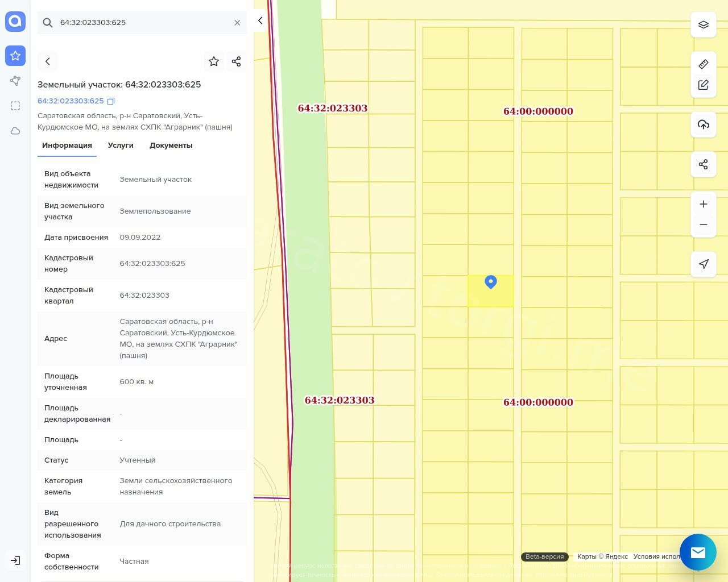Open the mail chat widget
Image resolution: width=728 pixels, height=582 pixels.
(x=698, y=552)
